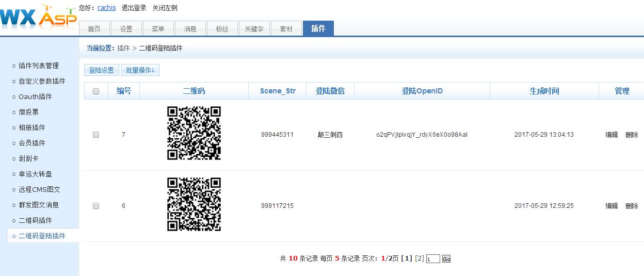The image size is (644, 276).
Task: Open 微投票 in sidebar
Action: 29,112
